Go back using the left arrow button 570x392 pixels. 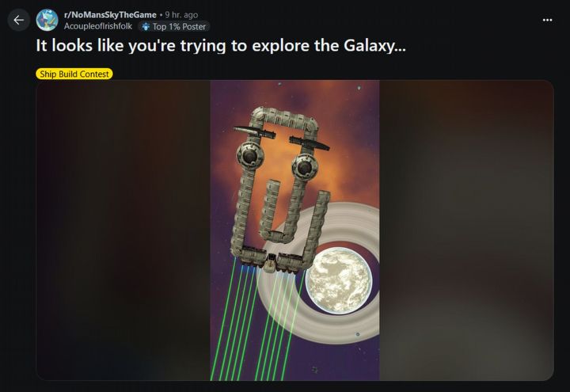coord(18,20)
